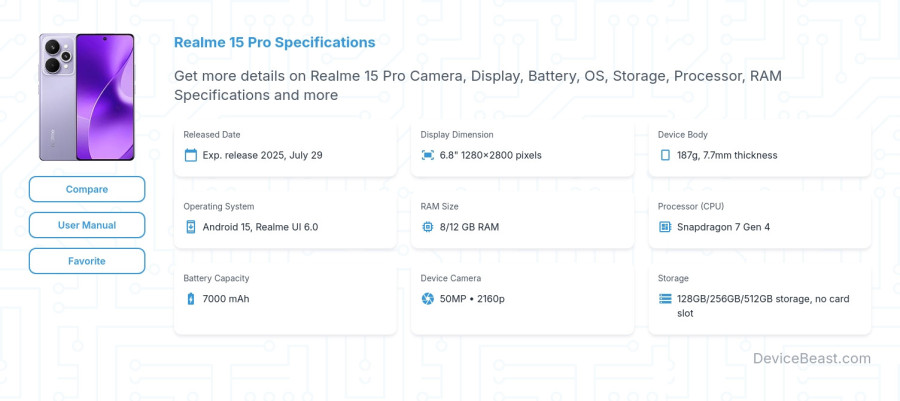Select text '50MP • 2160p'

coord(472,298)
